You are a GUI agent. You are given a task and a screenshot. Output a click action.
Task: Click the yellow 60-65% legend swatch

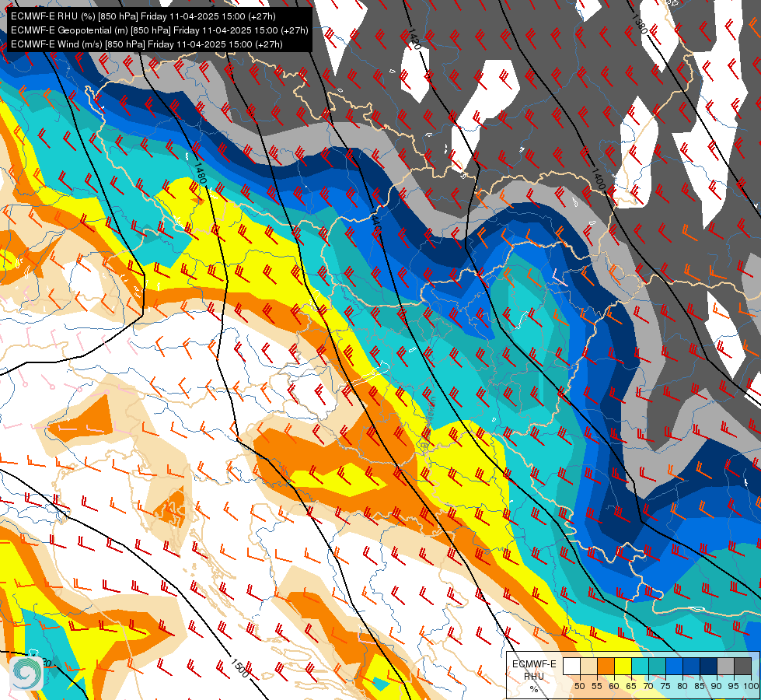point(623,666)
